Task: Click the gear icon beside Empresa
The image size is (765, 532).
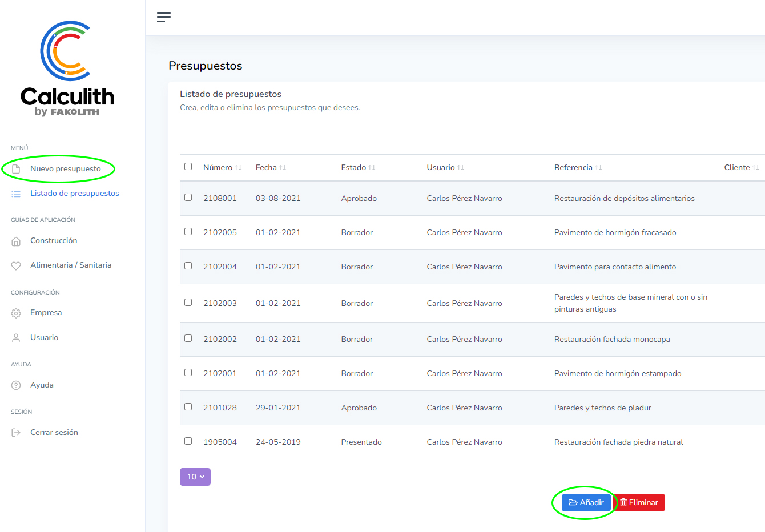Action: [x=16, y=313]
